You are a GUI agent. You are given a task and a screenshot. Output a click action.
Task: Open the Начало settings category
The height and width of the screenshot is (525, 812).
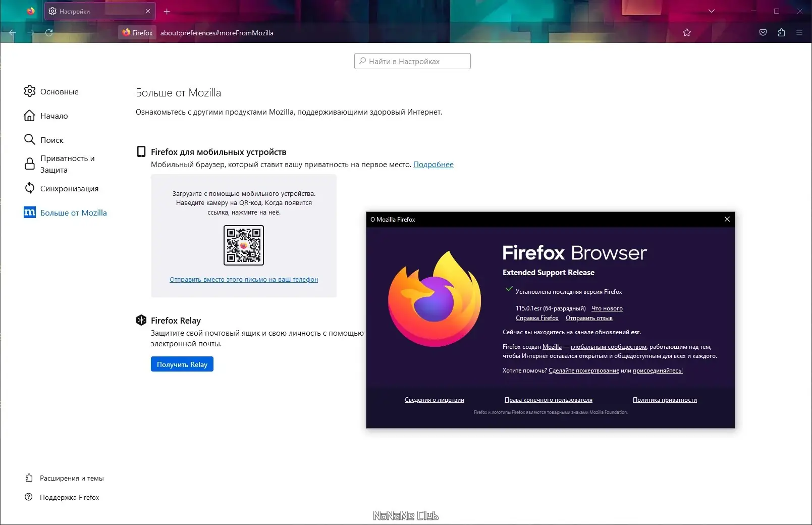(54, 116)
